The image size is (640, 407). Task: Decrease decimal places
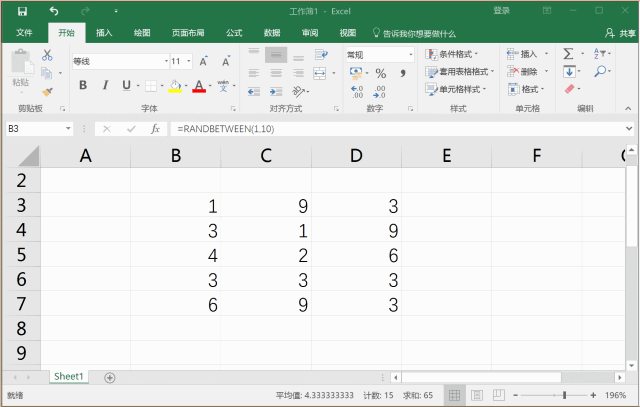(379, 91)
